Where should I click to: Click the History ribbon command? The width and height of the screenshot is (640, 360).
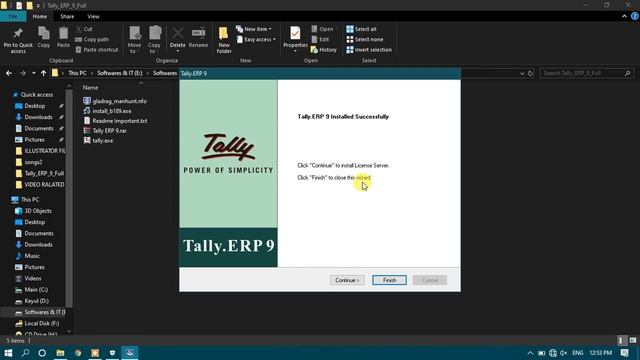324,49
